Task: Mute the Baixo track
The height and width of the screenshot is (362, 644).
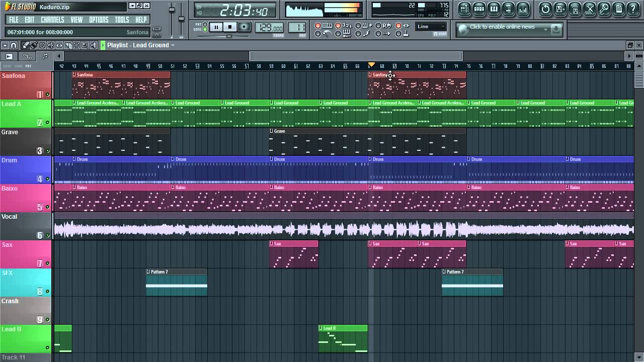Action: click(x=48, y=207)
